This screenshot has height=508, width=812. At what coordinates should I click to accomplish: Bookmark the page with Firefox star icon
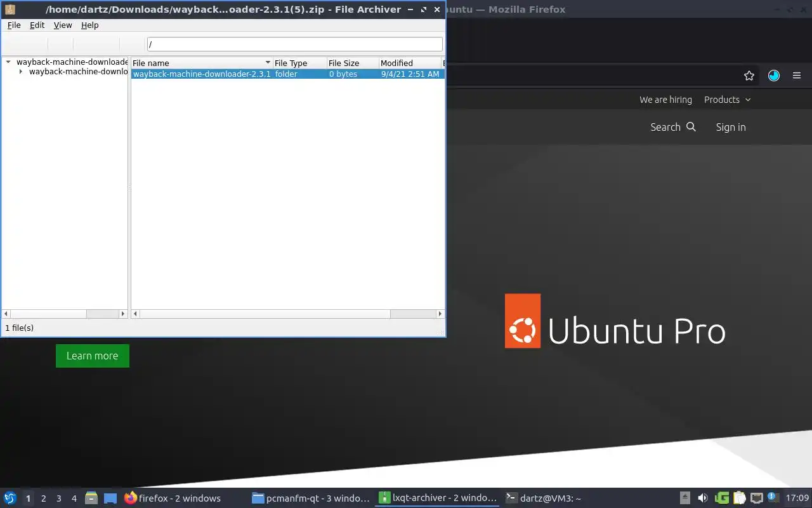click(x=749, y=76)
